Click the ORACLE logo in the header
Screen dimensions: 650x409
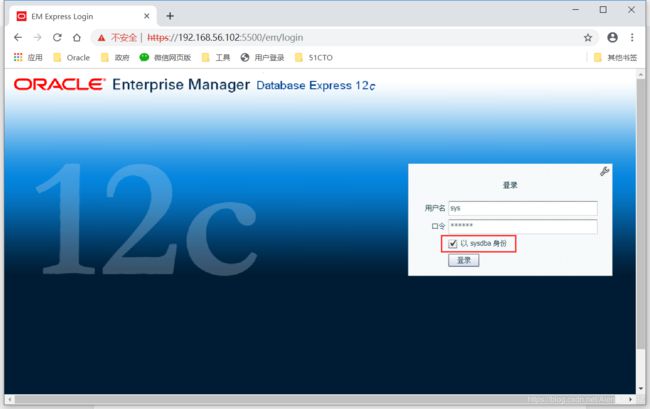tap(59, 84)
